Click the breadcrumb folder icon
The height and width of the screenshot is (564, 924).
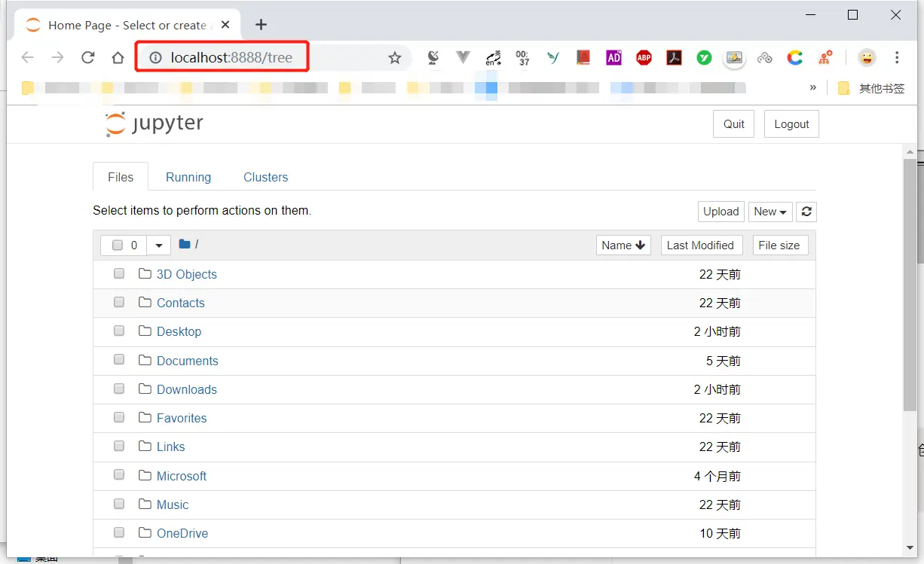[x=184, y=244]
